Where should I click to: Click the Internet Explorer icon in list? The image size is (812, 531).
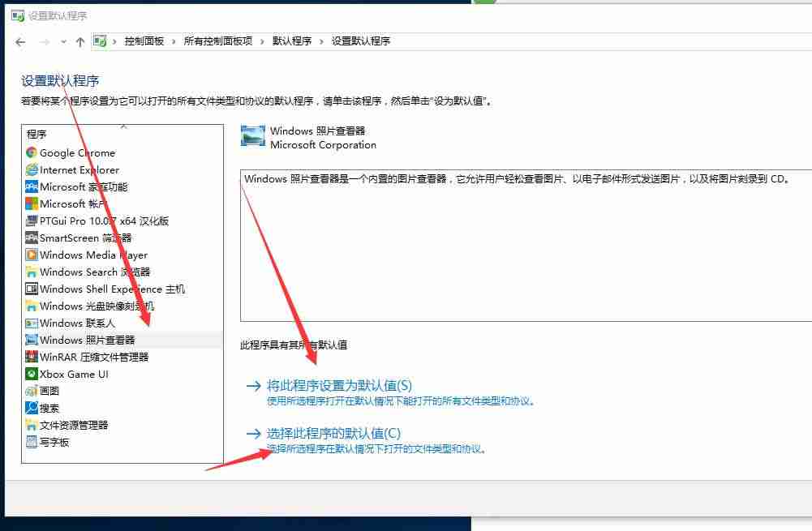tap(32, 169)
